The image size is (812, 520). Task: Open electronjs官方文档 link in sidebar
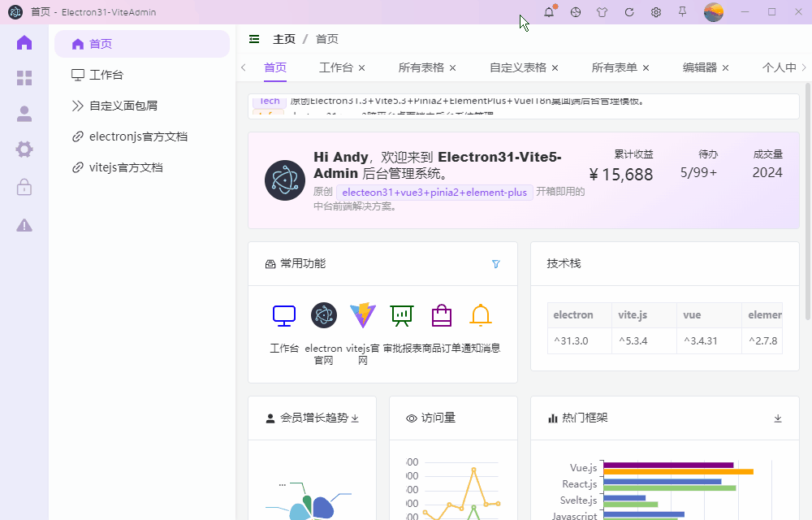coord(142,136)
